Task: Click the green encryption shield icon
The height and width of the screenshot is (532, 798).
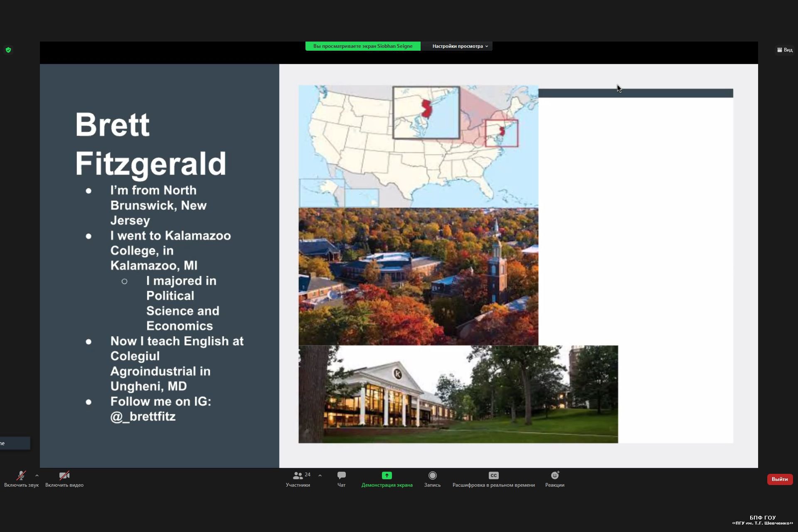Action: (x=8, y=50)
